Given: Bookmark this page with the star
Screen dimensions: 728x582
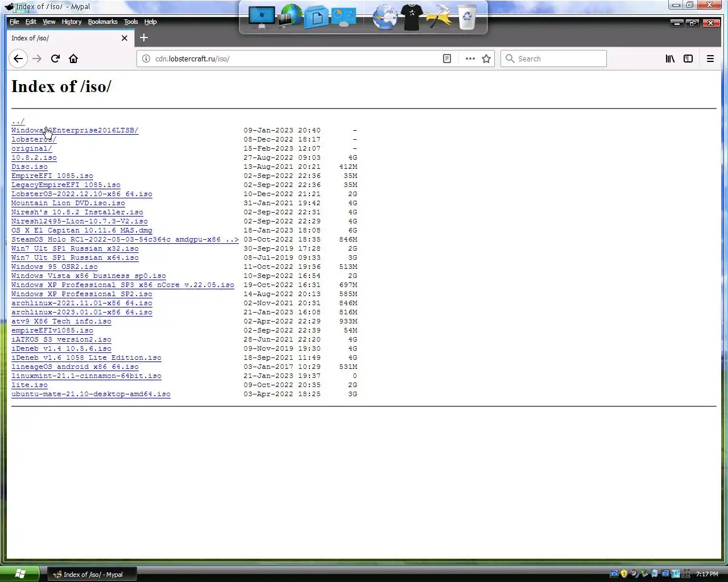Looking at the screenshot, I should click(486, 59).
